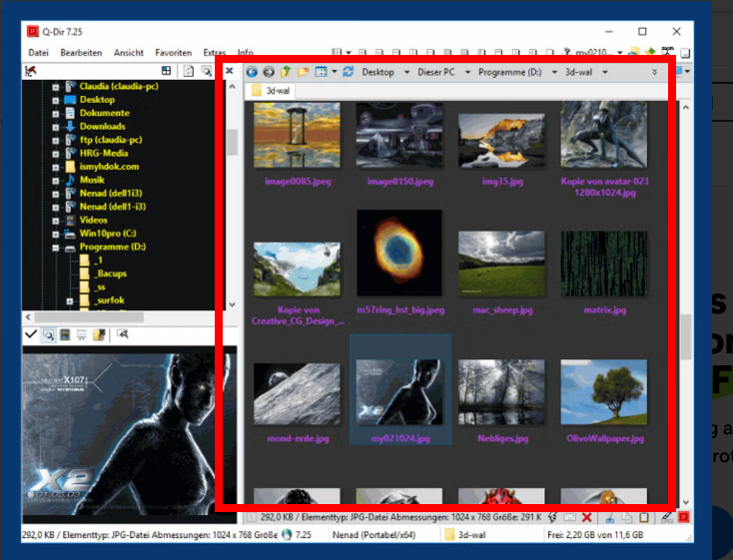The image size is (733, 560).
Task: Expand the Downloads tree node
Action: coord(56,127)
